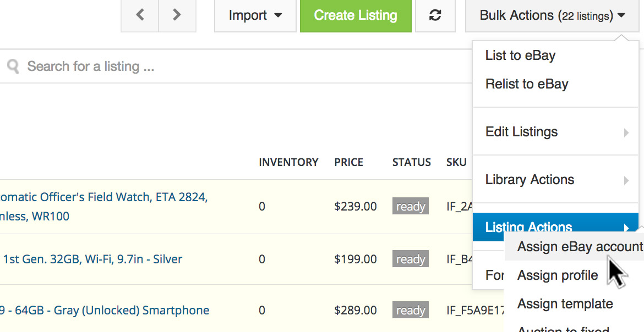The width and height of the screenshot is (644, 332).
Task: Choose Assign profile from submenu
Action: [558, 275]
